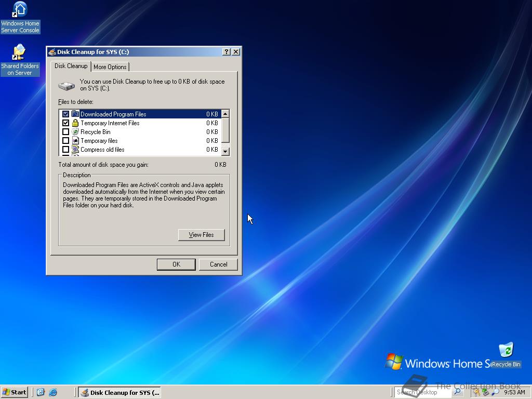Cancel the Disk Cleanup dialog
Screen dimensions: 532x399
pyautogui.click(x=218, y=264)
